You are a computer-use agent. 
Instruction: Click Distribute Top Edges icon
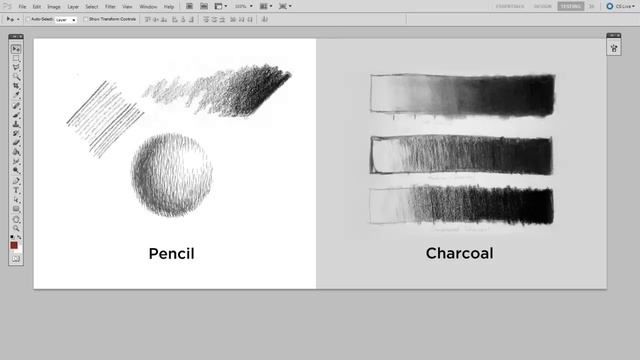click(206, 19)
